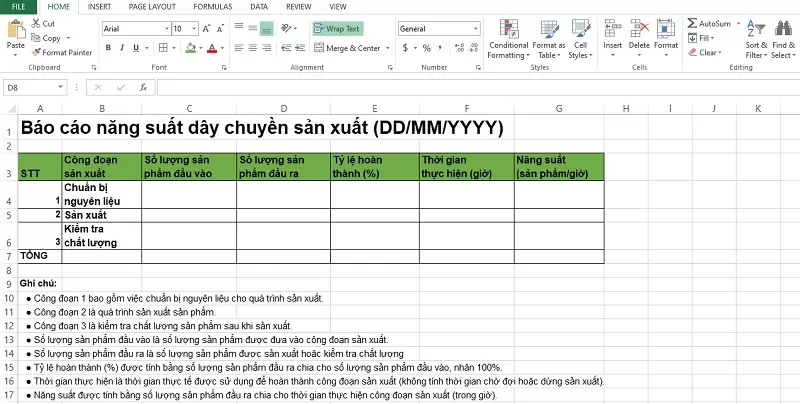
Task: Switch to the VIEW tab
Action: [x=338, y=7]
